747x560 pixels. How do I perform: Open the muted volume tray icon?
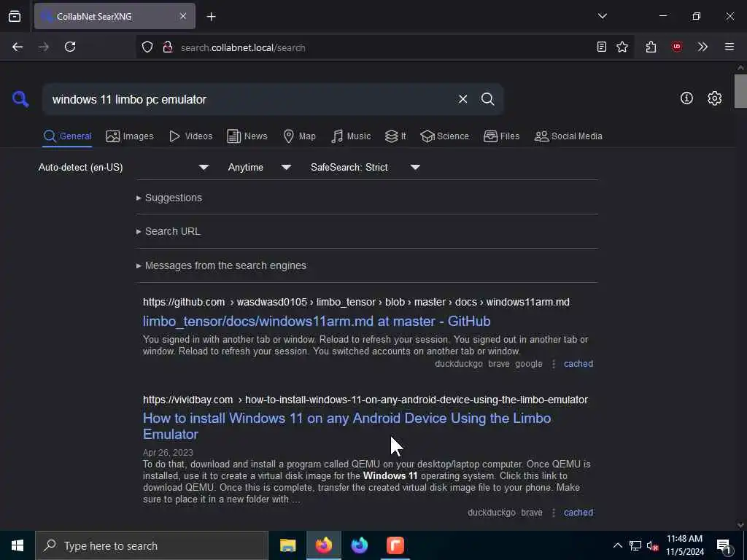pyautogui.click(x=652, y=545)
